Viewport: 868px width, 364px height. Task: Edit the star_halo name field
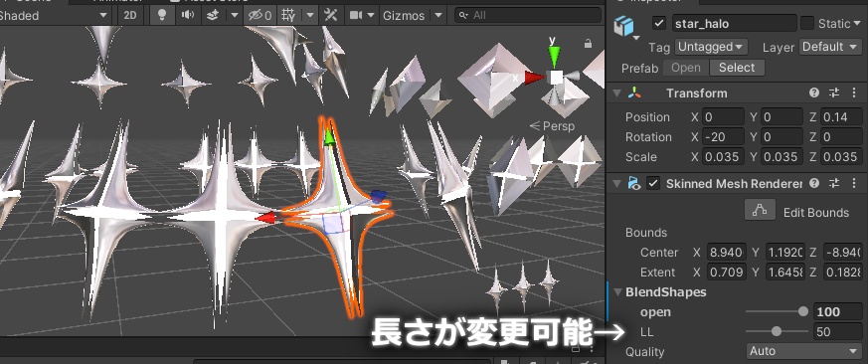click(734, 23)
